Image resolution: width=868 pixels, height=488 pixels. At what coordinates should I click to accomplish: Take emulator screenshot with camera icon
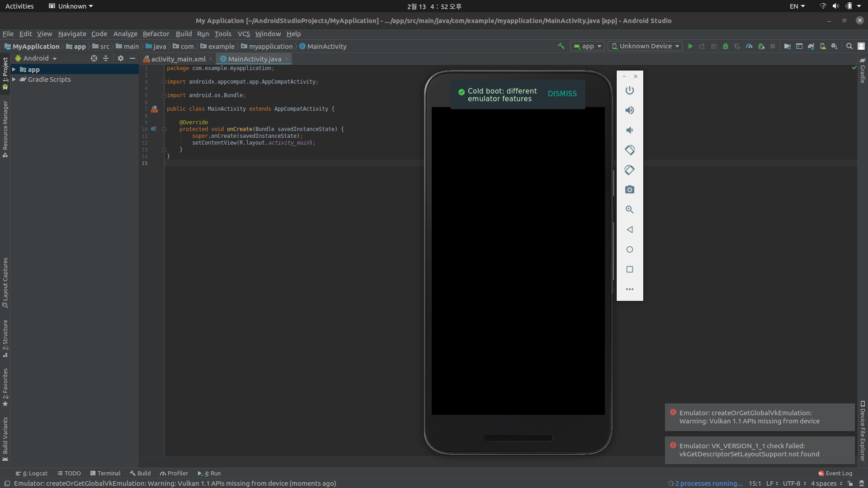coord(630,190)
